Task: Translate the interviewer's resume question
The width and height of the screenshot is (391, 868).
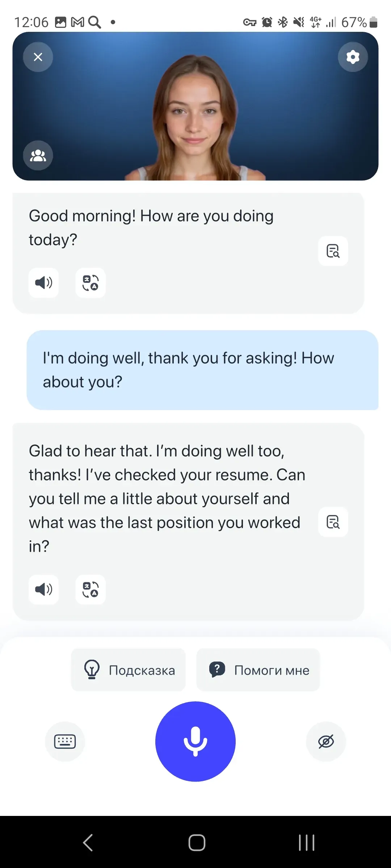Action: (x=90, y=590)
